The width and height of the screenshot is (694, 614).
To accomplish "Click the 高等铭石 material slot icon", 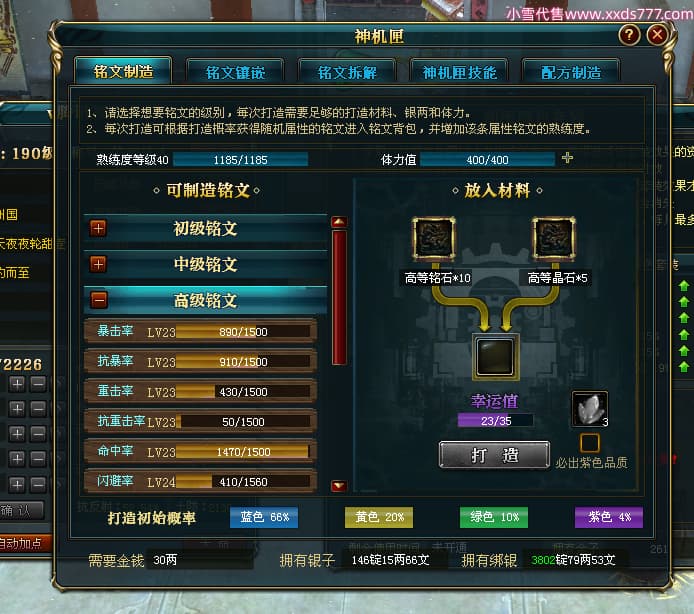I will click(434, 238).
